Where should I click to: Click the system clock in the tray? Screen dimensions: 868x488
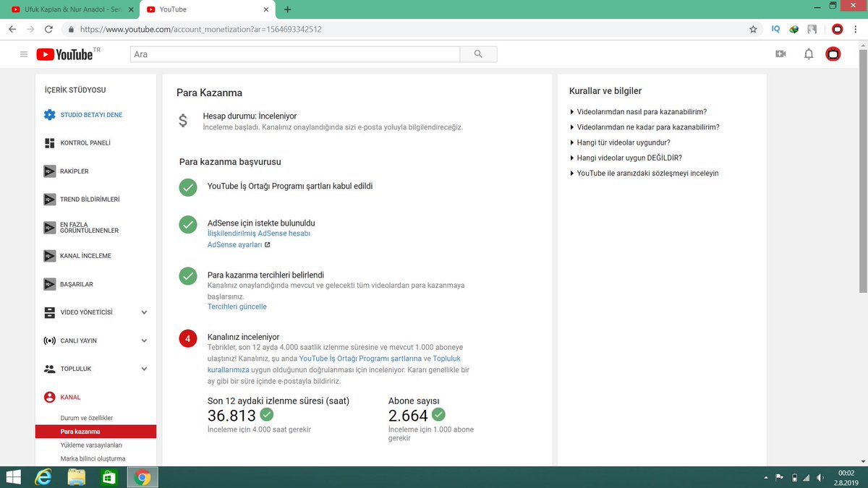(847, 477)
